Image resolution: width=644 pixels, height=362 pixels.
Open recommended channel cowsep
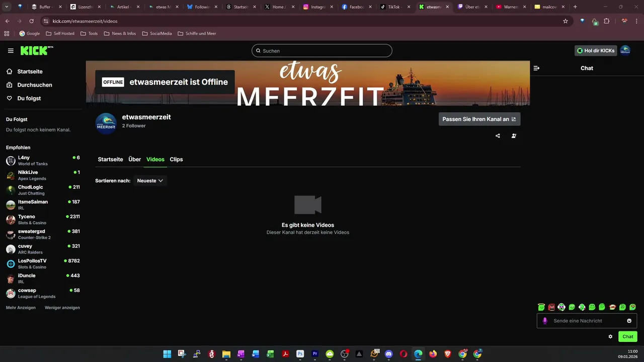click(43, 293)
